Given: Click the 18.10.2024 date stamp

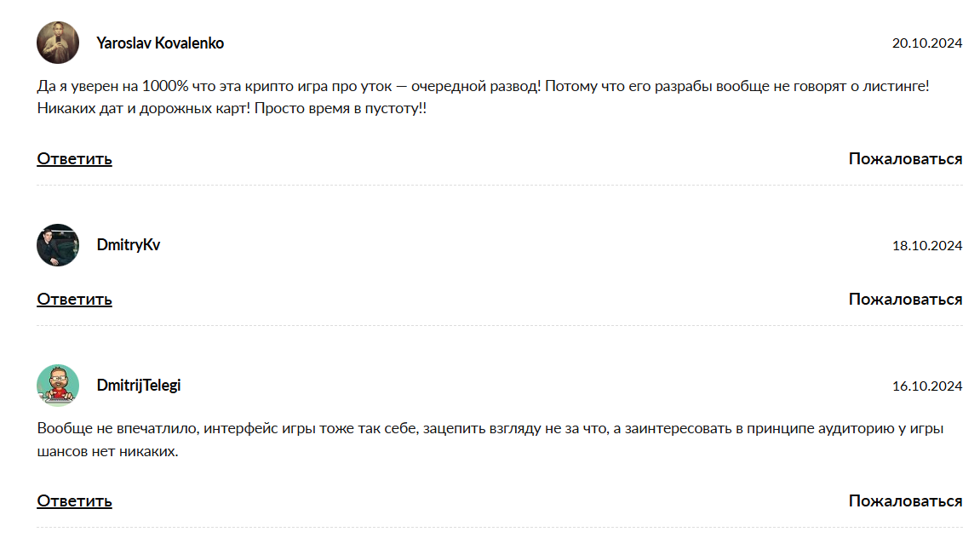Looking at the screenshot, I should coord(926,246).
